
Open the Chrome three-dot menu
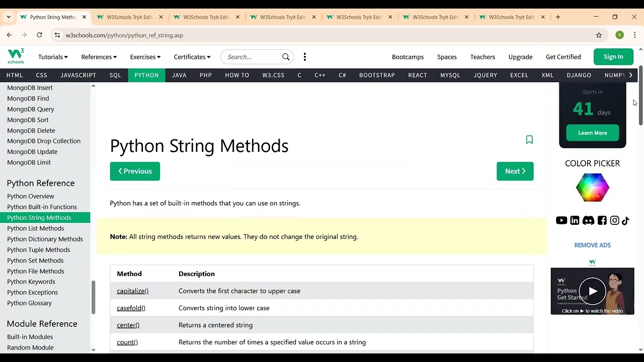click(635, 35)
